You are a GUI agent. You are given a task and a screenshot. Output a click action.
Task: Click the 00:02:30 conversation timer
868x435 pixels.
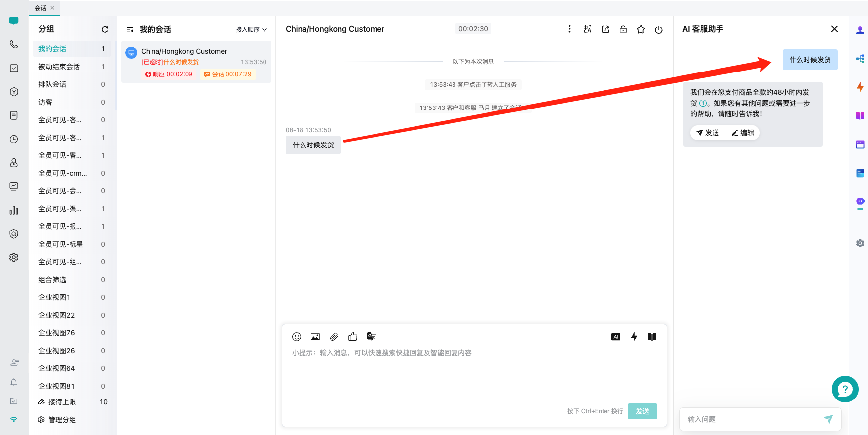473,29
